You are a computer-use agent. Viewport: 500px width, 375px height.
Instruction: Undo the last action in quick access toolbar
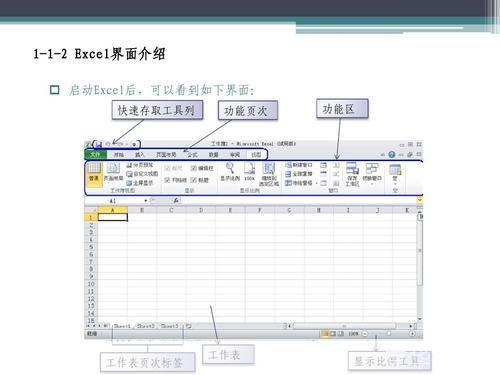108,144
